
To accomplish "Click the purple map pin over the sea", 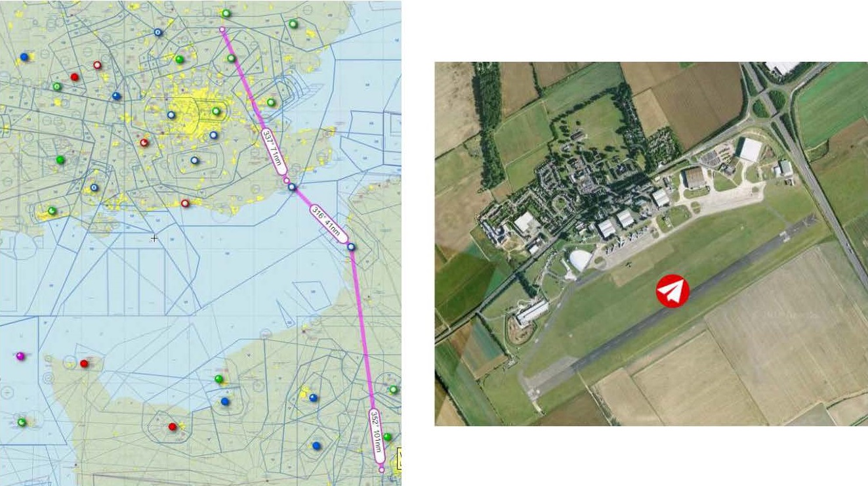I will tap(20, 356).
